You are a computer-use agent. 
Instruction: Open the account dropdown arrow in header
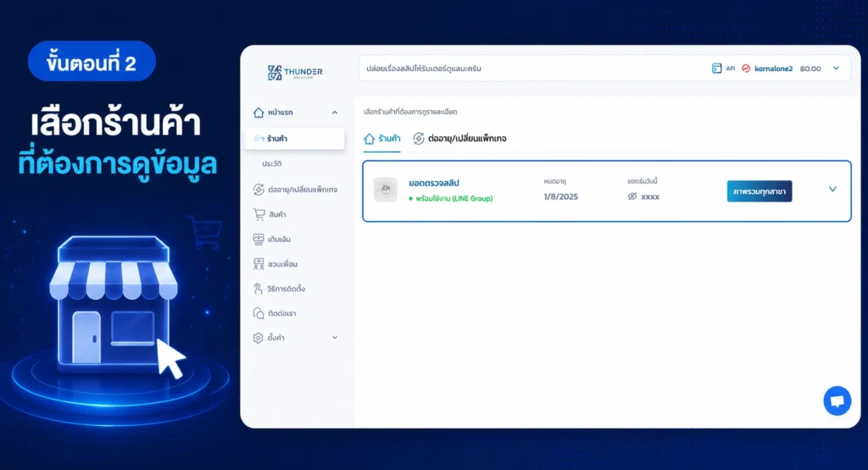coord(837,68)
